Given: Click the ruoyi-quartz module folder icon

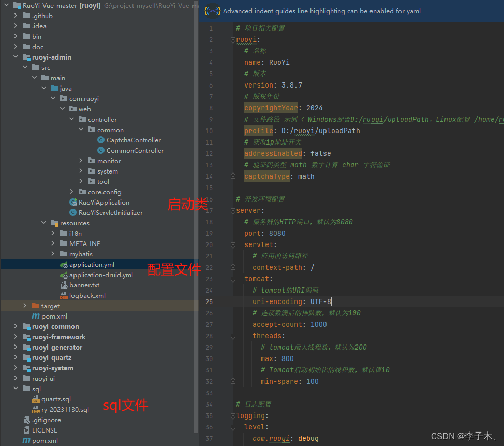Looking at the screenshot, I should point(26,357).
